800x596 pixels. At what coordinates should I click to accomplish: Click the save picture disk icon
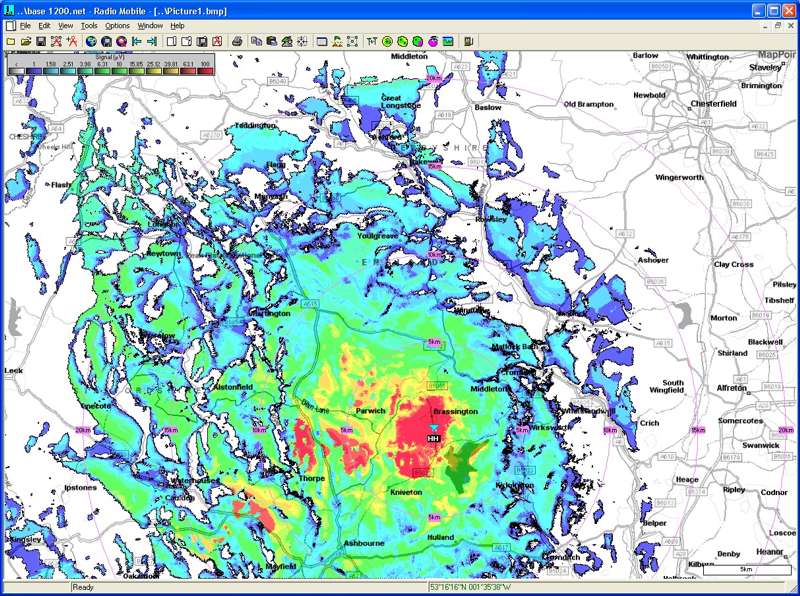202,41
